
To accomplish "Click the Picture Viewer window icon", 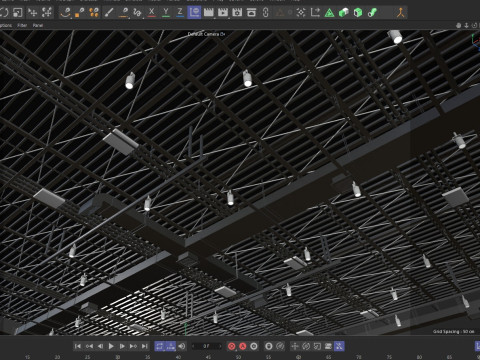I will click(251, 13).
